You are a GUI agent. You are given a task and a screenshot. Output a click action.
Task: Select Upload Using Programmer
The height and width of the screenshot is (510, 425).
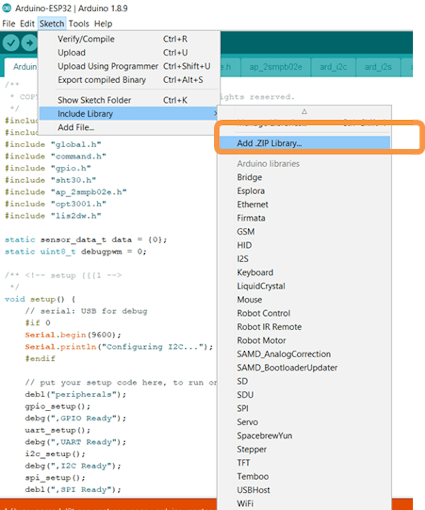[x=129, y=66]
